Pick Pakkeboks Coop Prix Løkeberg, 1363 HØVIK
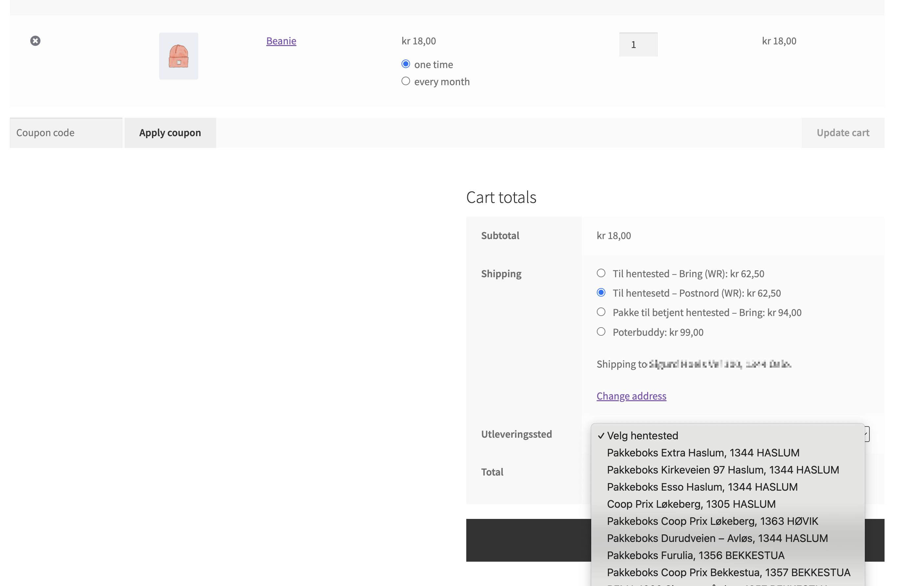 click(x=728, y=521)
